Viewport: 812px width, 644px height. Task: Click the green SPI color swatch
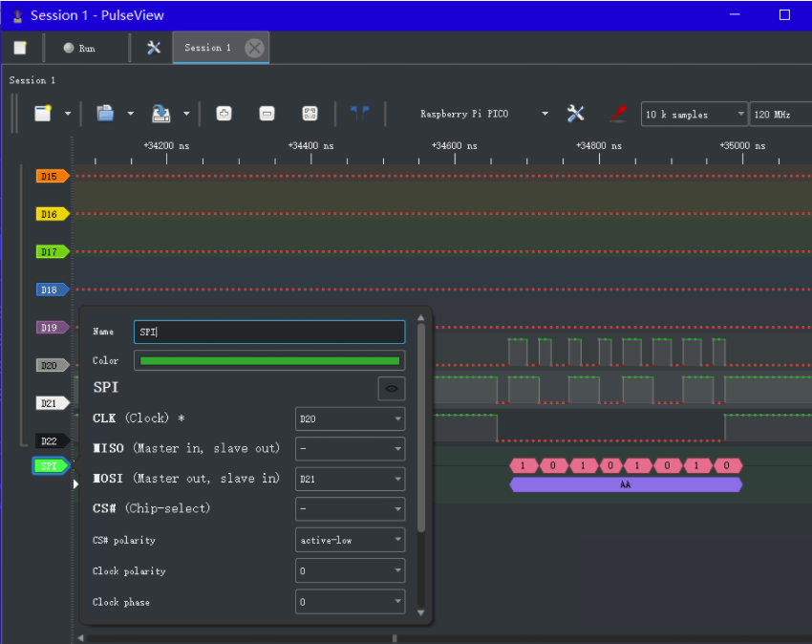[x=269, y=360]
